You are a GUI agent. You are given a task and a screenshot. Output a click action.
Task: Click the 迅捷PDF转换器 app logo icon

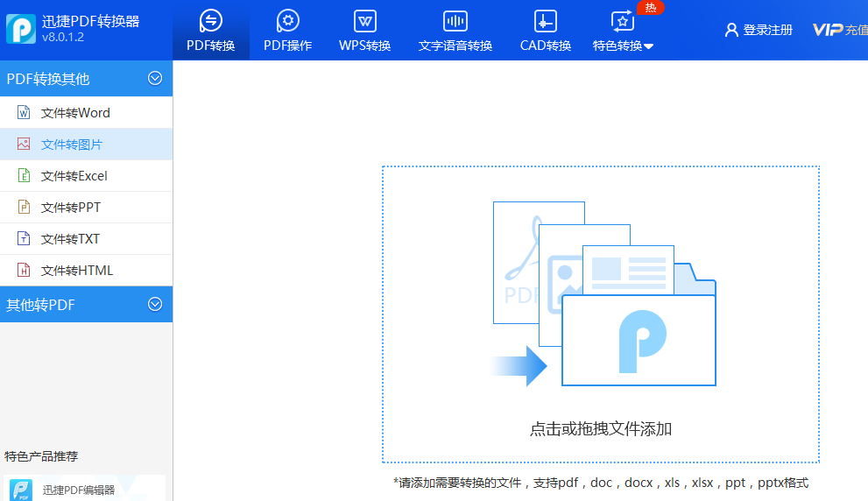tap(21, 29)
